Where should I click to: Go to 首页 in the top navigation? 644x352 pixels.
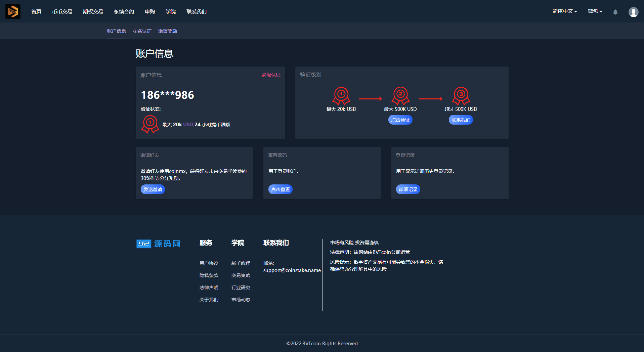point(36,12)
